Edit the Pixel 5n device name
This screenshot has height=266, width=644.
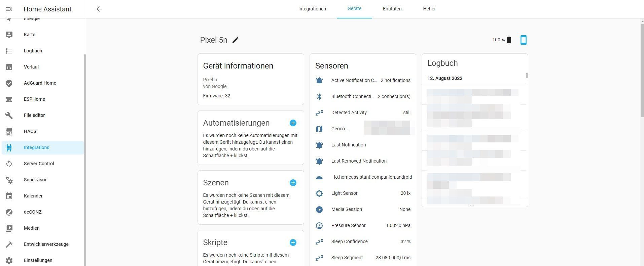coord(236,40)
